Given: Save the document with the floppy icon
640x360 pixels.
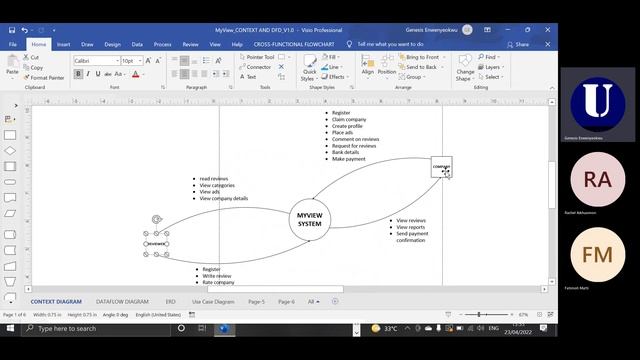Looking at the screenshot, I should (12, 30).
